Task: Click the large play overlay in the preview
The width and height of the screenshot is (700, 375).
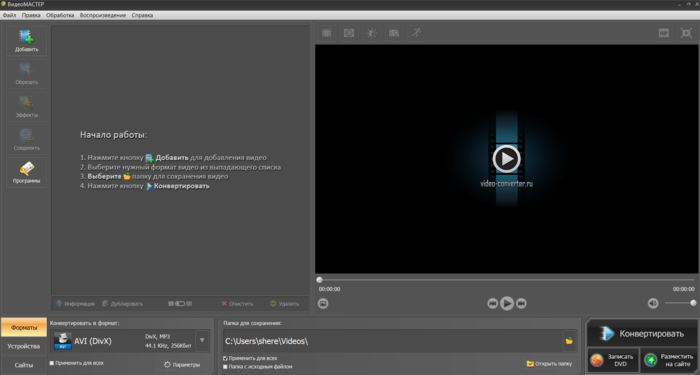Action: (506, 158)
